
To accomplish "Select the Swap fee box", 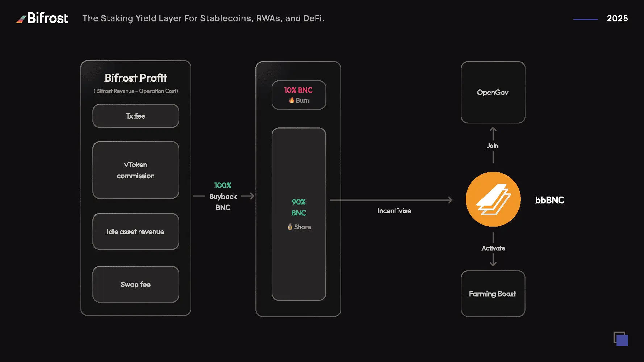I will [136, 284].
